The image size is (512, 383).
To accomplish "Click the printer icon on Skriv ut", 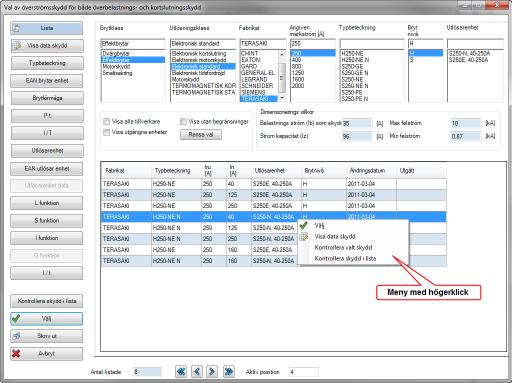I will [16, 336].
